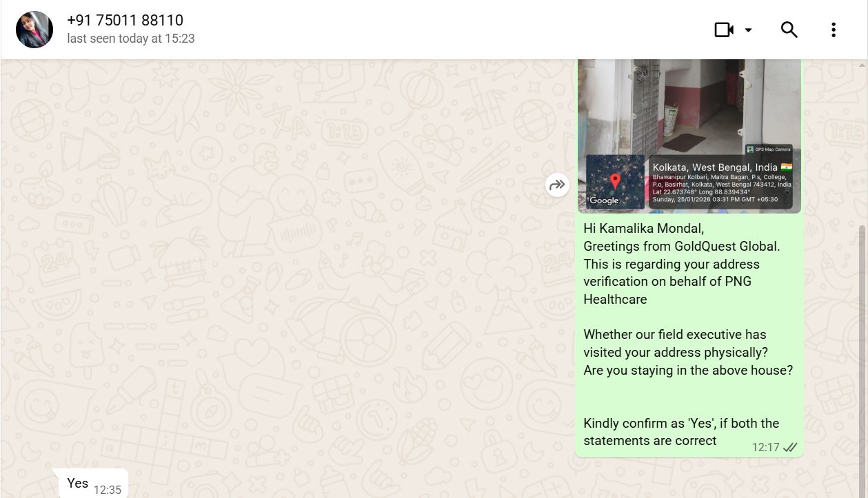868x498 pixels.
Task: Open the contact's profile picture
Action: tap(34, 30)
